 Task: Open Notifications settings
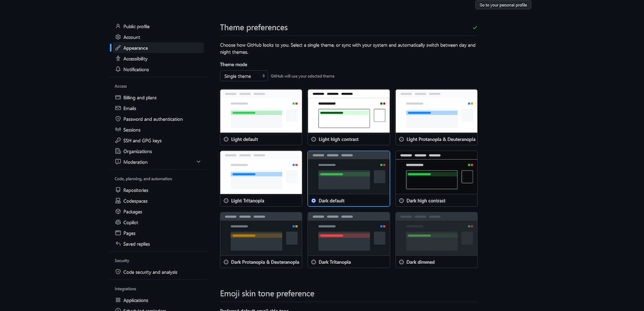coord(136,69)
